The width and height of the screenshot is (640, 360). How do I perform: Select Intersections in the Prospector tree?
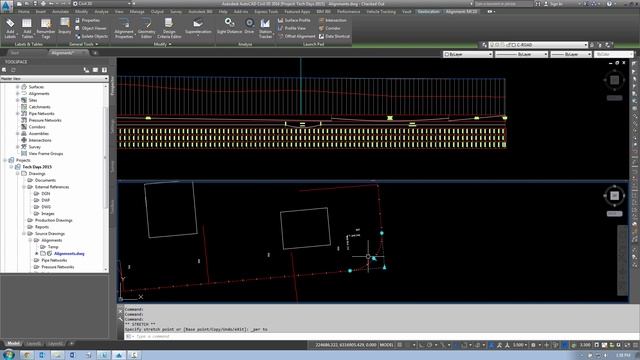point(40,140)
